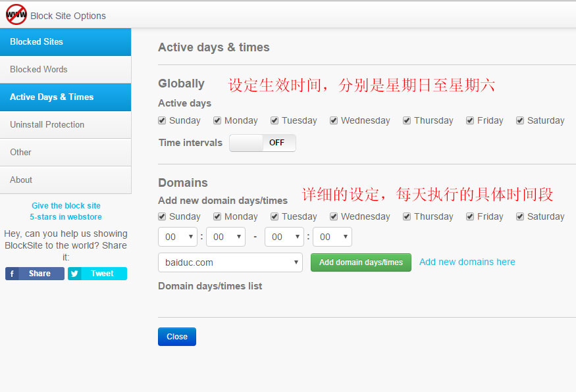Uncheck global Monday under Active days
The width and height of the screenshot is (576, 392).
click(217, 120)
